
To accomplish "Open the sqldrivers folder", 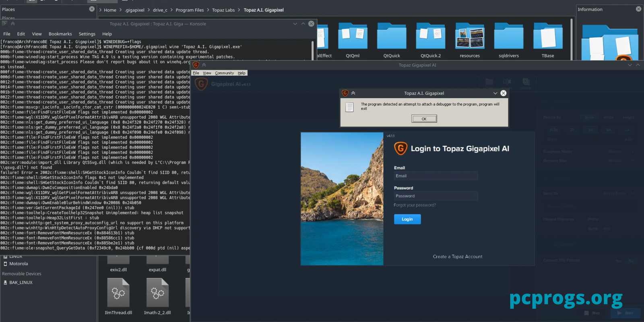I will [509, 40].
